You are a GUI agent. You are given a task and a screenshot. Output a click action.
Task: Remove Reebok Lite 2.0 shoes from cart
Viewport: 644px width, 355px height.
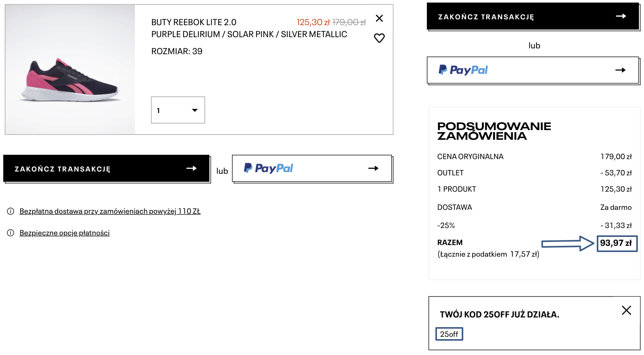[x=379, y=18]
